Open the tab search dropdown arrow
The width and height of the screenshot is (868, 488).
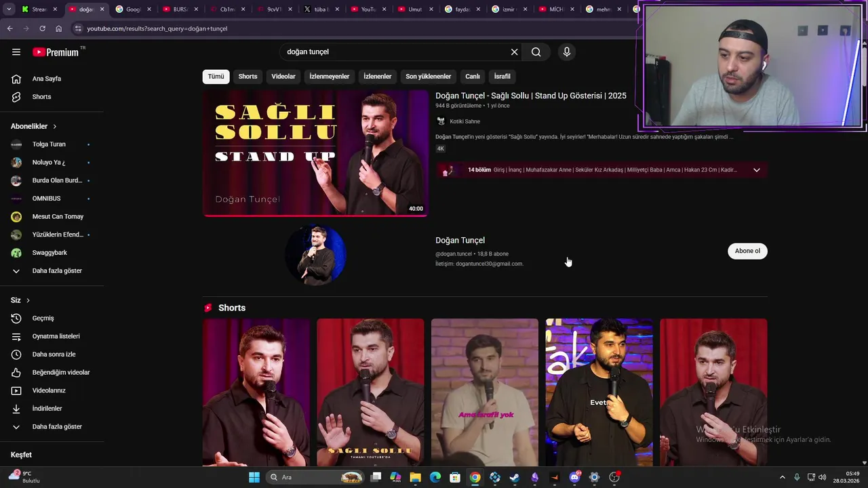[9, 9]
